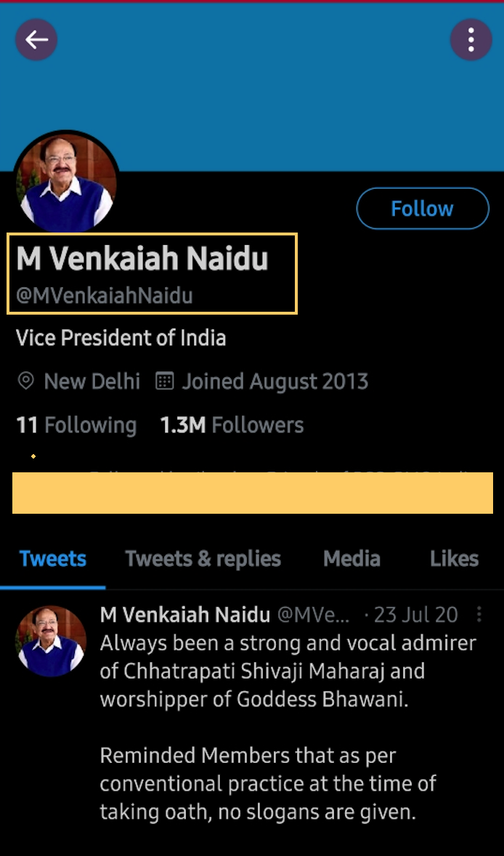
Task: Open the Tweets & replies tab
Action: point(203,559)
